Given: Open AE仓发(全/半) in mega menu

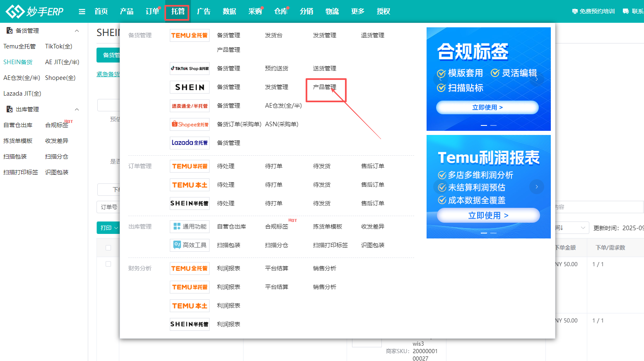Looking at the screenshot, I should tap(283, 106).
